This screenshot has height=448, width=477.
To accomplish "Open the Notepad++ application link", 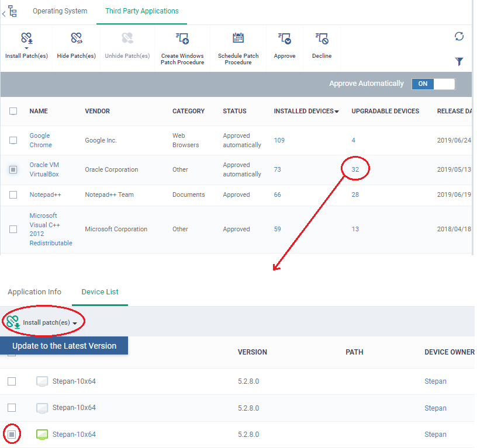I will click(x=46, y=195).
